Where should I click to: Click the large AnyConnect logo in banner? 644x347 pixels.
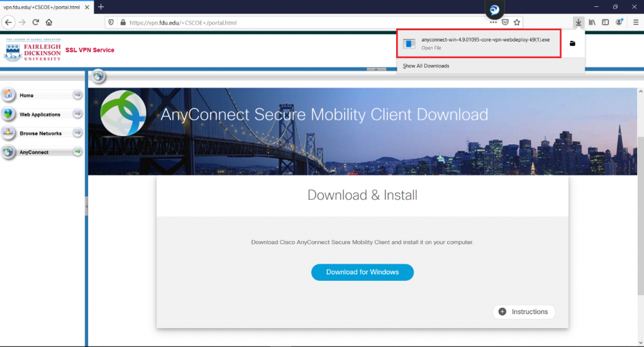coord(123,113)
